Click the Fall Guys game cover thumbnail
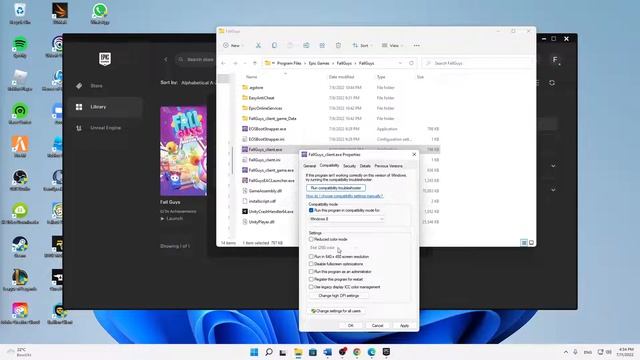Screen dimensions: 640x360 coord(184,151)
